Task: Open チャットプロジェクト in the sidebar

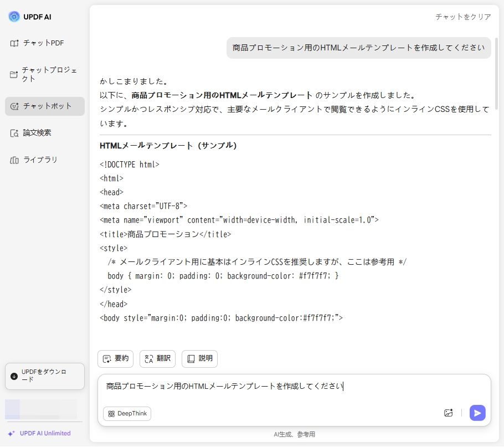Action: coord(45,75)
